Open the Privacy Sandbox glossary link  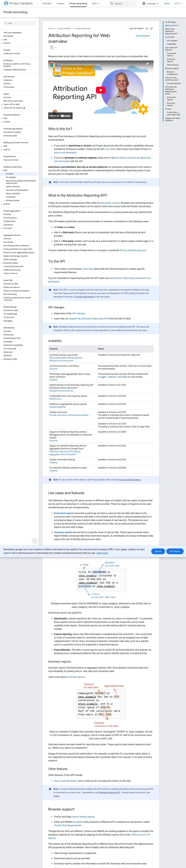(x=133, y=250)
